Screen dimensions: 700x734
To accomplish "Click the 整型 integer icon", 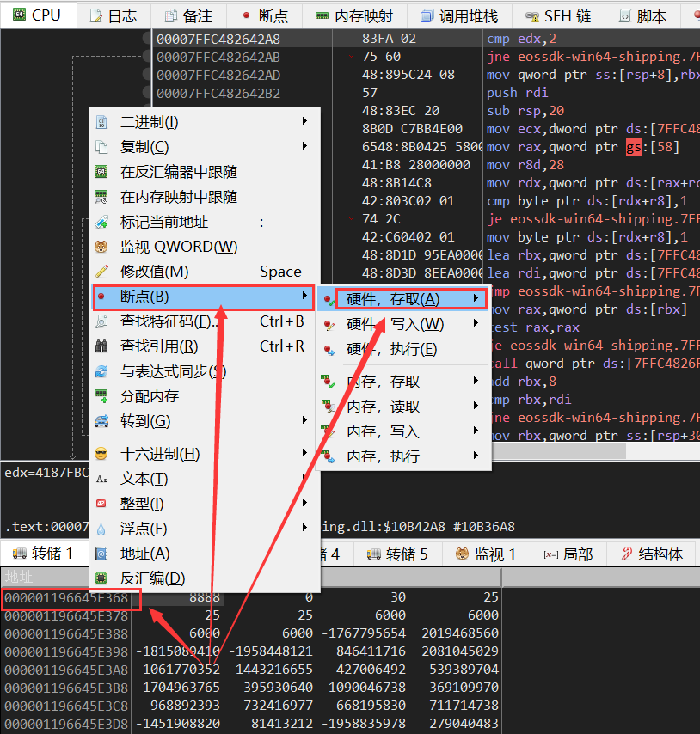I will [x=101, y=504].
